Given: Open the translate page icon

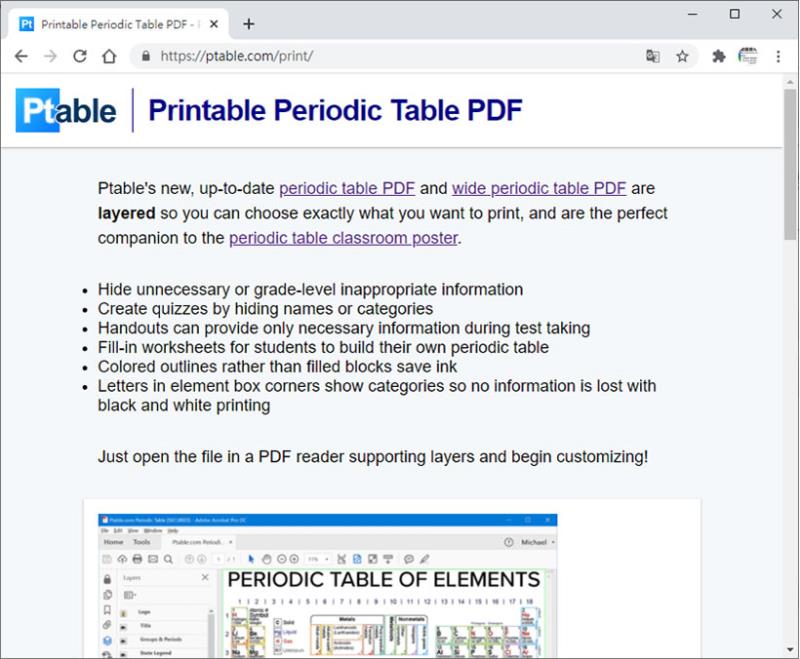Looking at the screenshot, I should pyautogui.click(x=653, y=56).
